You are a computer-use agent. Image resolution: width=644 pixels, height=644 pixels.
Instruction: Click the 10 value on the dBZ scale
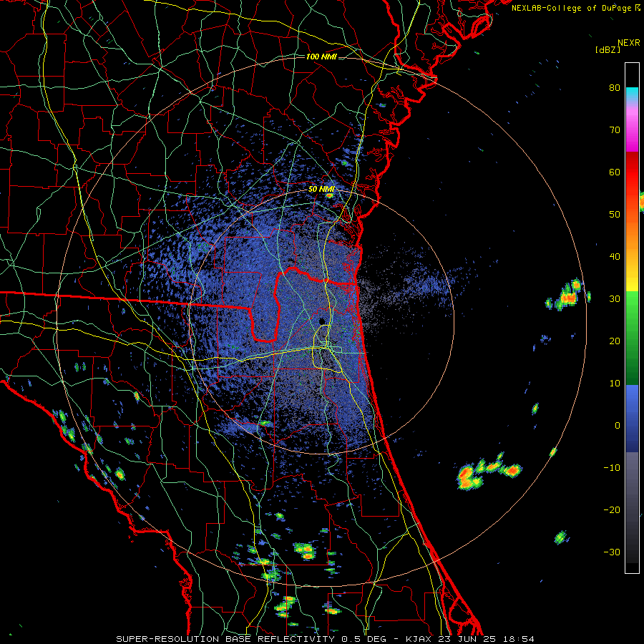click(x=615, y=384)
